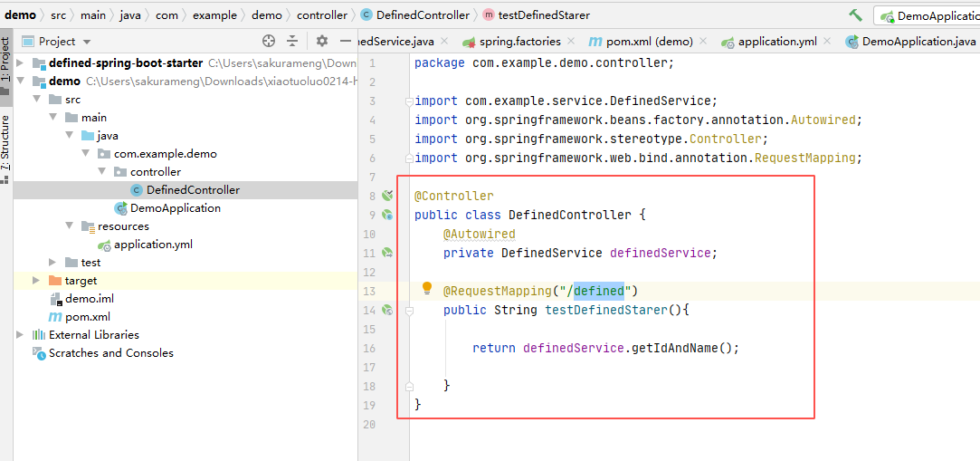Select demo.iml file in tree
Image resolution: width=980 pixels, height=461 pixels.
90,299
